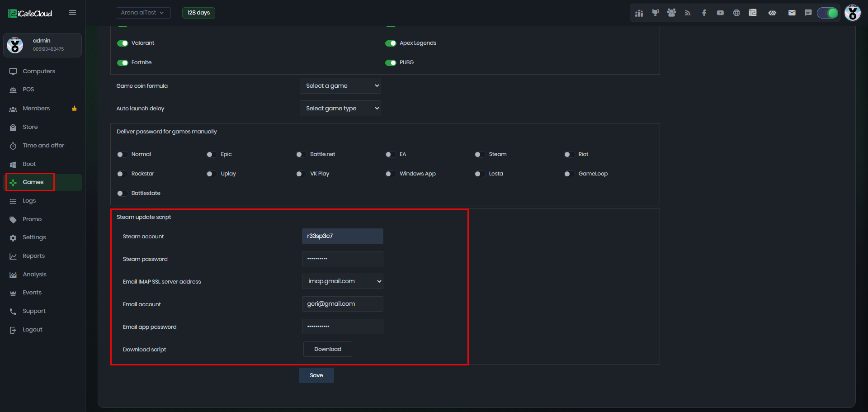The height and width of the screenshot is (412, 868).
Task: Enable the Epic manual password toggle
Action: click(x=212, y=155)
